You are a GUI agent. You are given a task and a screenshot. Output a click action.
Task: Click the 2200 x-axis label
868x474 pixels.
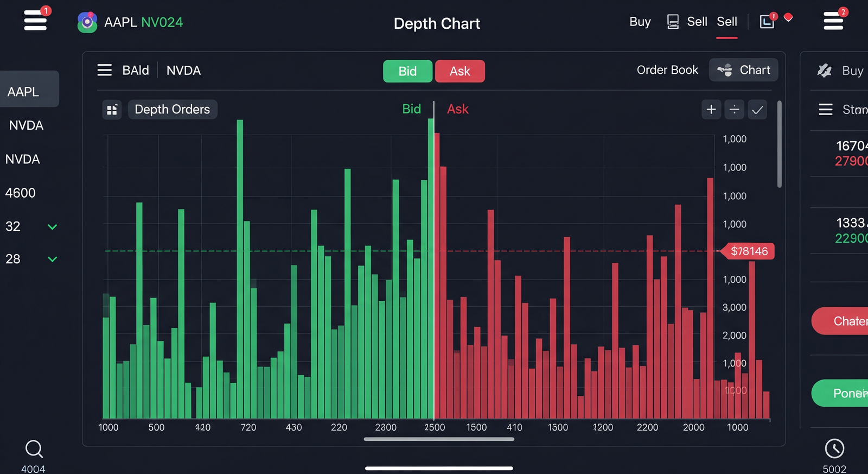pos(647,427)
